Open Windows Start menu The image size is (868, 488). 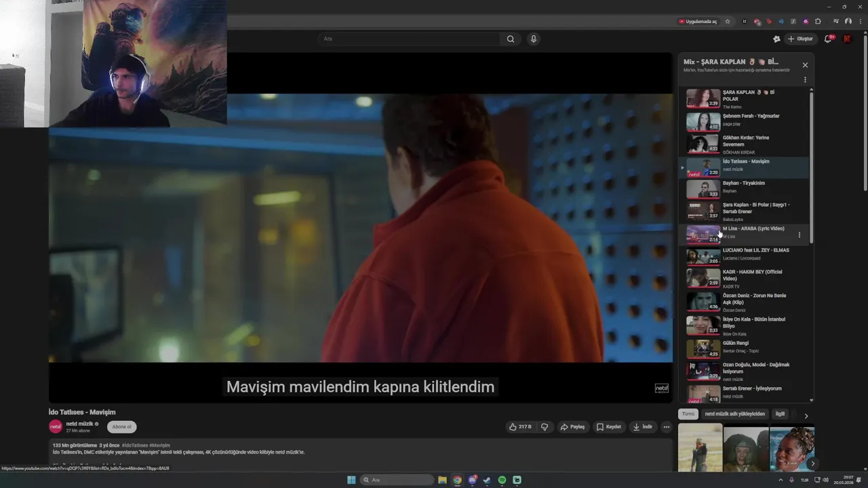coord(351,480)
